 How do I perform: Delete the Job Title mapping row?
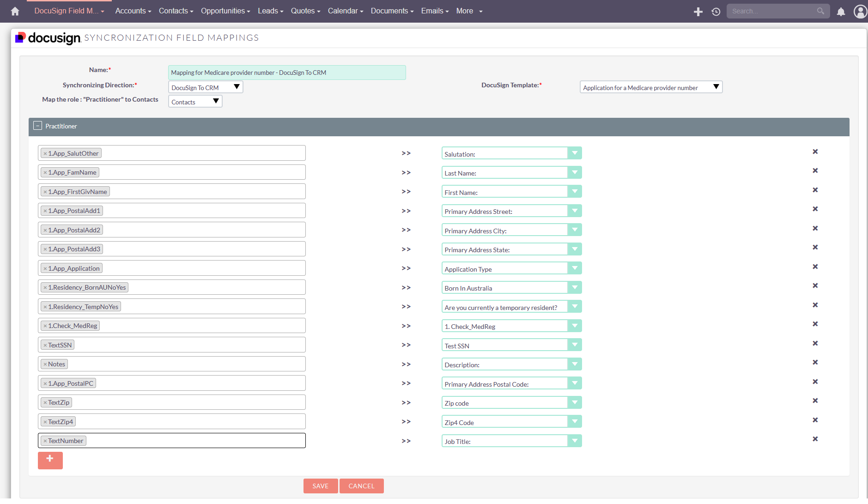tap(815, 439)
